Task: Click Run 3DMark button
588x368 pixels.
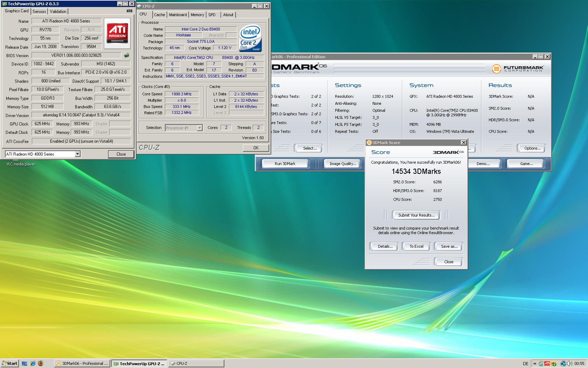Action: tap(285, 164)
